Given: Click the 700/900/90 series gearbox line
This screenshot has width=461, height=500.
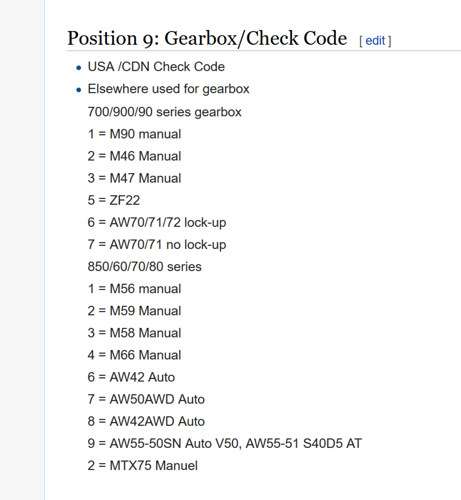Looking at the screenshot, I should pos(164,112).
